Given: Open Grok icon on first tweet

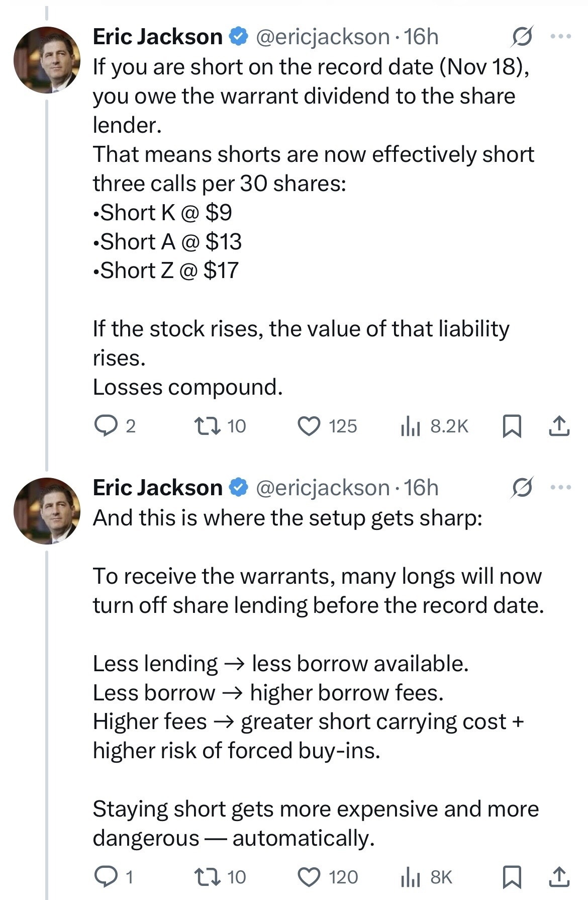Looking at the screenshot, I should [x=522, y=37].
